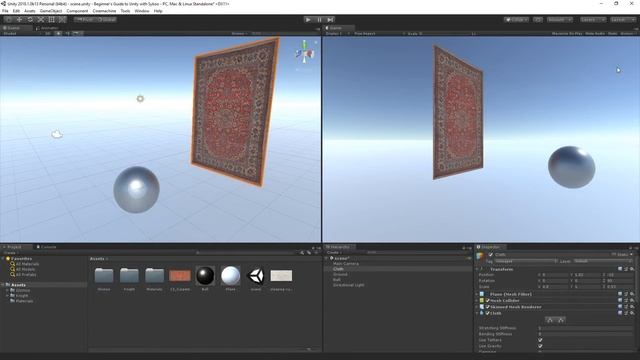Toggle the Skinned Mesh Renderer enabled checkbox
This screenshot has width=640, height=360.
tap(487, 307)
